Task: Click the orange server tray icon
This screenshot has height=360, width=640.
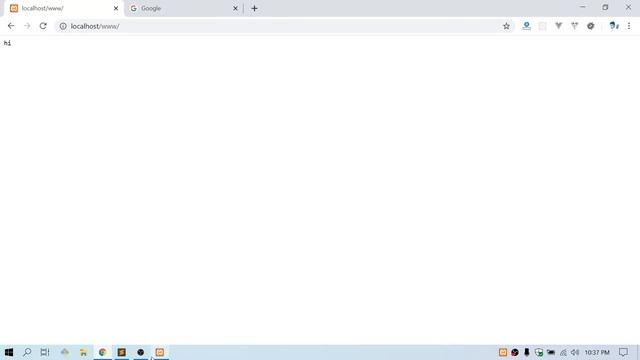Action: [x=503, y=352]
